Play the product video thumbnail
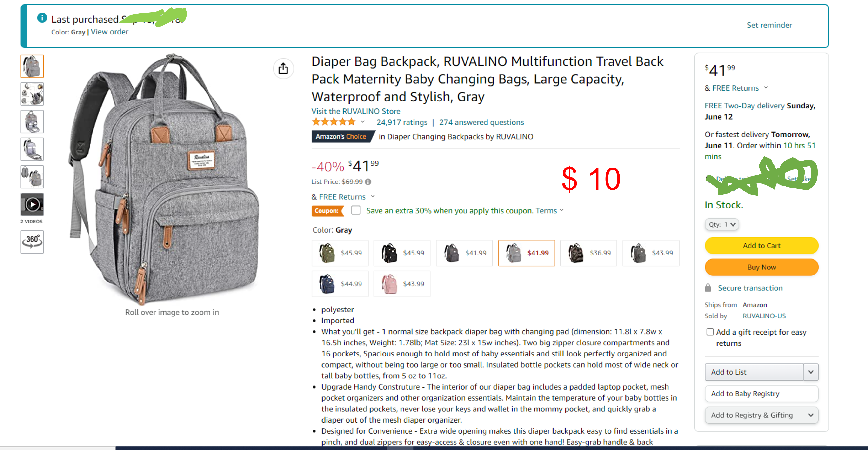 32,204
